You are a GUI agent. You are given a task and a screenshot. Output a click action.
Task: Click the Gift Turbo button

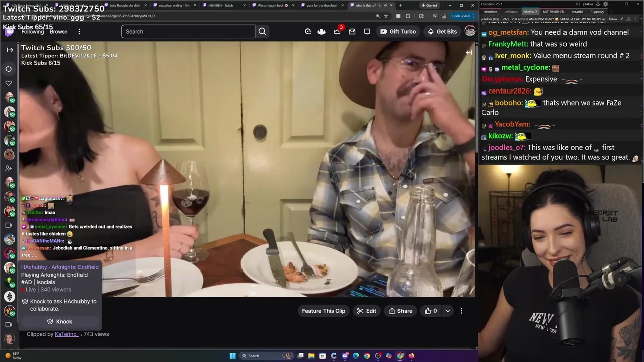coord(398,31)
